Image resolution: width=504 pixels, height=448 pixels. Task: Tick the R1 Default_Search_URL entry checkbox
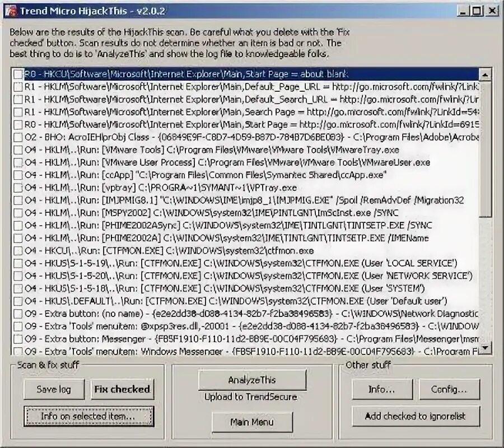(x=18, y=99)
